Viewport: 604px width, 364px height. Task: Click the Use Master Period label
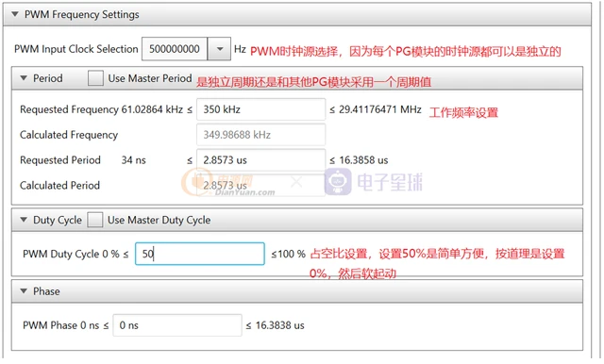(150, 78)
